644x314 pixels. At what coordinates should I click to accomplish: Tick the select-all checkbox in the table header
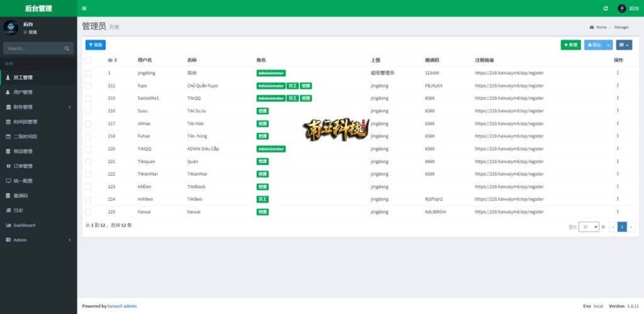tap(88, 60)
